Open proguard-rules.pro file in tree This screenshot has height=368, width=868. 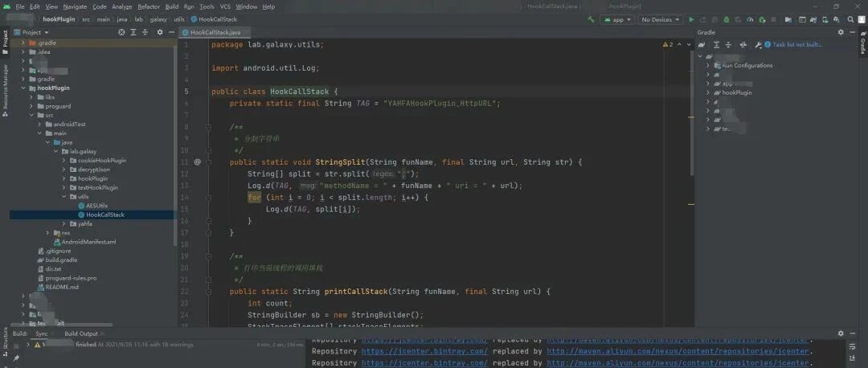tap(71, 278)
